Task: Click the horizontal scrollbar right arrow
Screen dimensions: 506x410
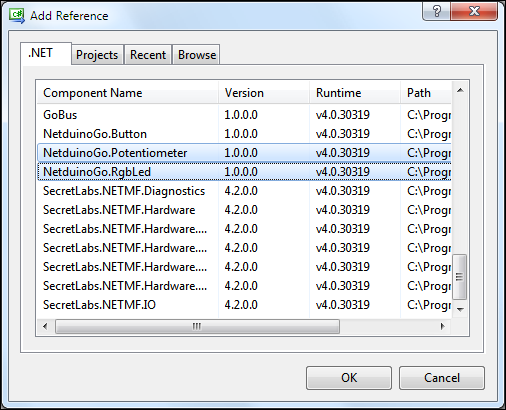Action: coord(442,326)
